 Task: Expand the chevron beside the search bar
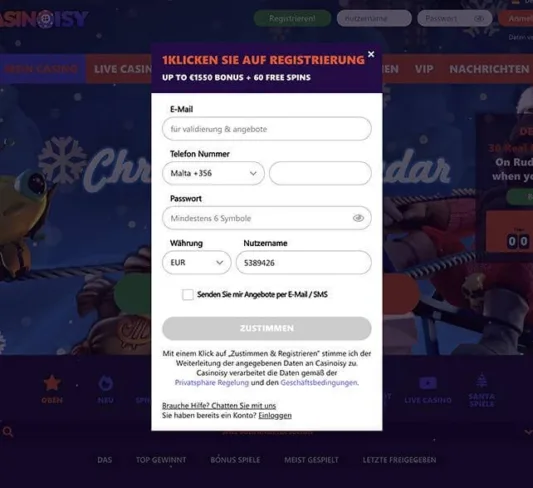click(528, 432)
